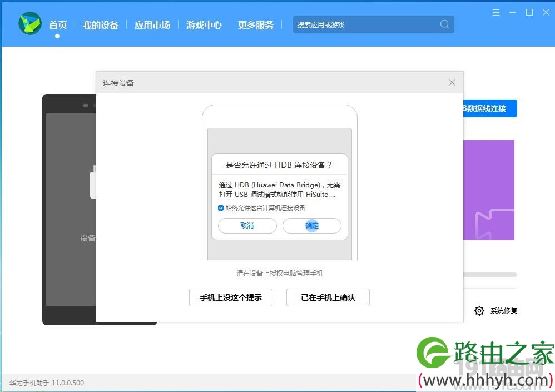Open the 首页 tab
Screen dimensions: 555x392
[x=58, y=25]
